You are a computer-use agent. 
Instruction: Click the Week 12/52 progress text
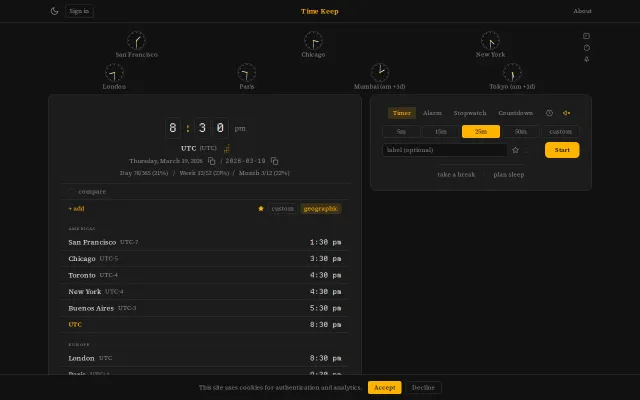(x=204, y=173)
